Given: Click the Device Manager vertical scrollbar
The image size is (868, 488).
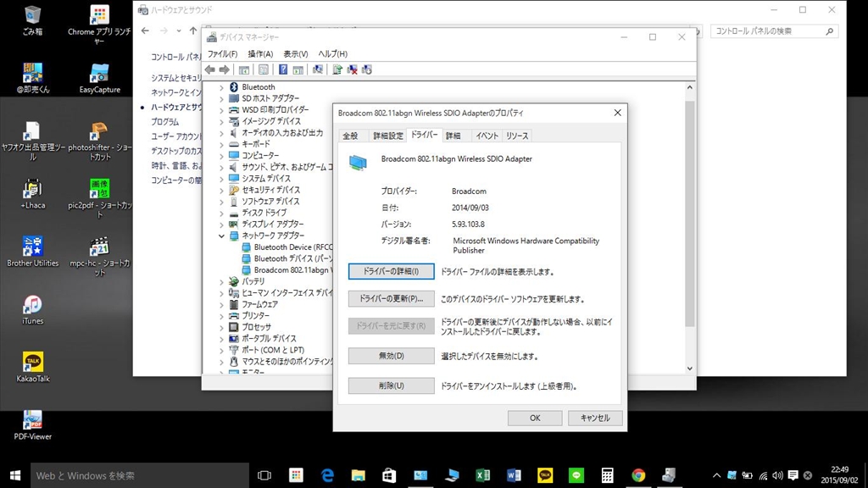Looking at the screenshot, I should 689,212.
